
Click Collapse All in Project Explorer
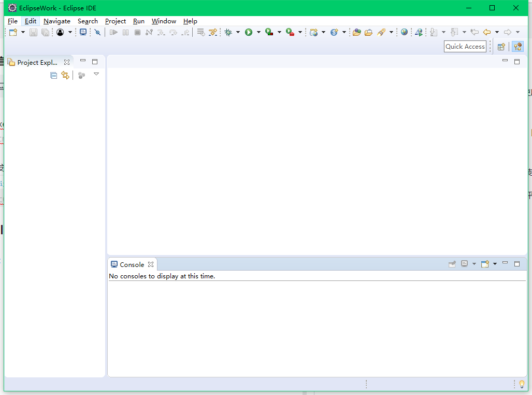pyautogui.click(x=53, y=75)
